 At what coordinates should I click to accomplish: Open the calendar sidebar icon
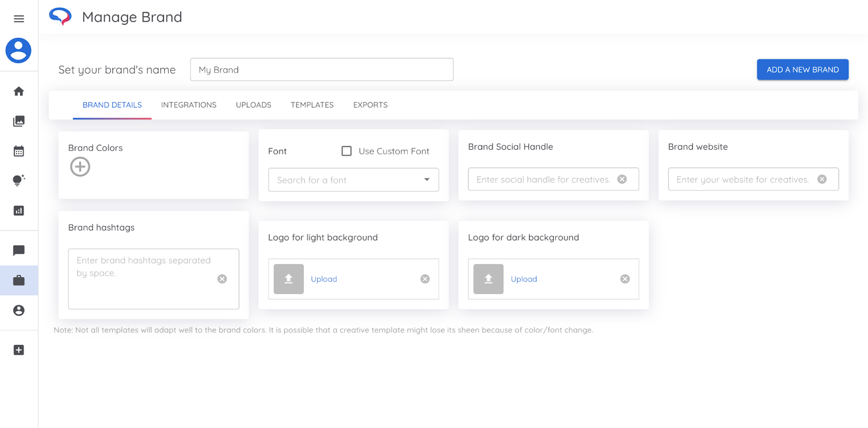(19, 151)
